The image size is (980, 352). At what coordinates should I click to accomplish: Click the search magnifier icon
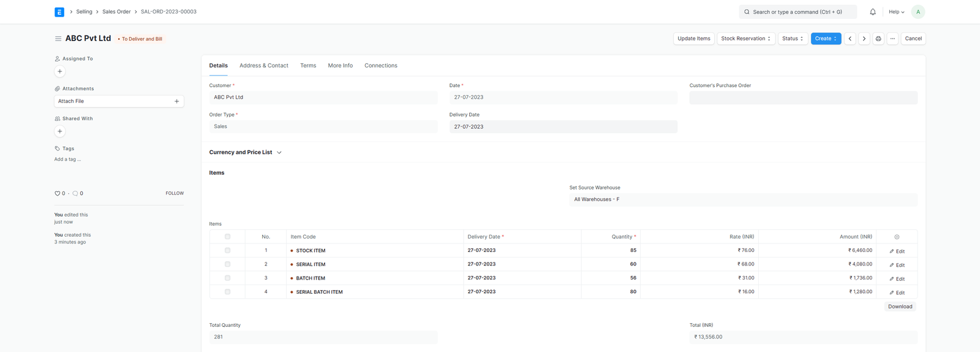[747, 12]
